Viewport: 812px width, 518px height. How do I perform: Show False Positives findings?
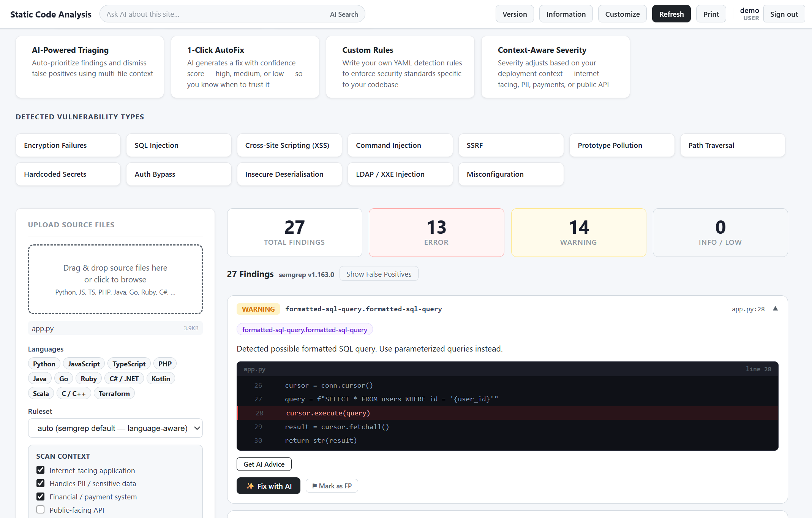click(379, 274)
